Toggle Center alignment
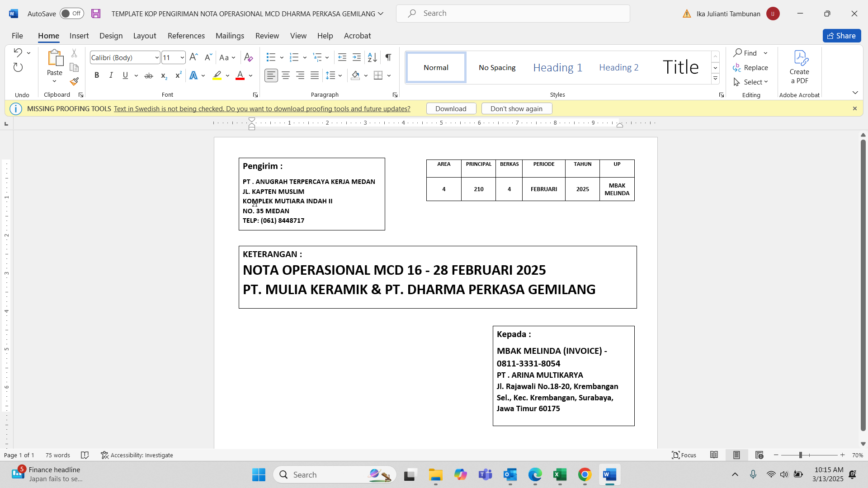The image size is (868, 488). click(286, 75)
